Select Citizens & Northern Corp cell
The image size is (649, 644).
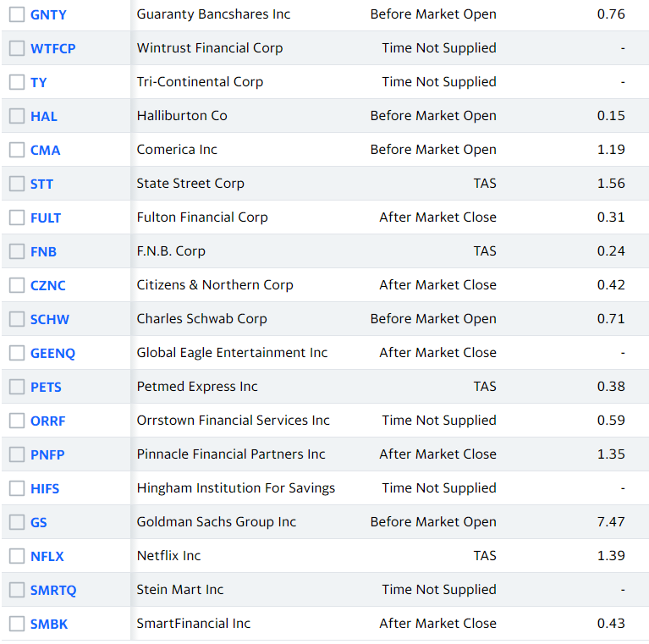tap(215, 285)
